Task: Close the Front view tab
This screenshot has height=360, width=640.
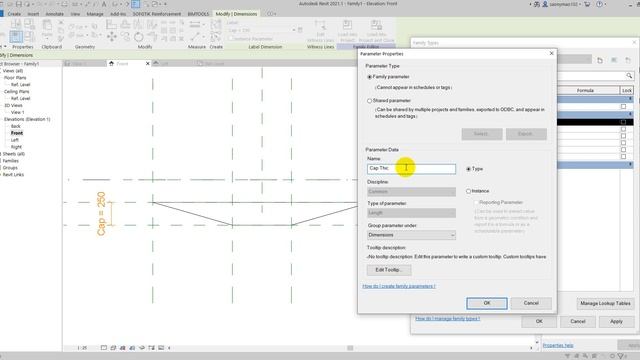Action: point(148,64)
